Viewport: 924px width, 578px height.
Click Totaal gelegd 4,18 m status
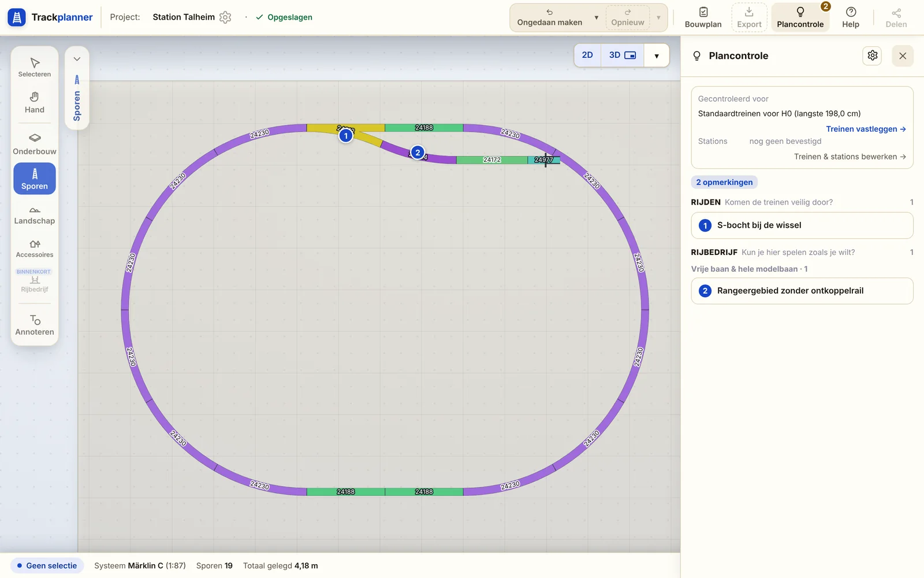tap(281, 566)
